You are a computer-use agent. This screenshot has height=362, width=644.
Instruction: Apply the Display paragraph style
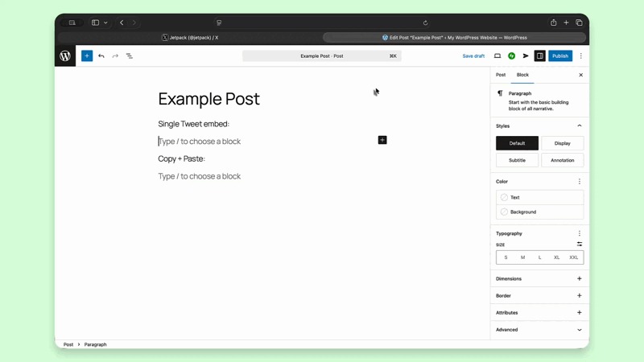pos(562,143)
